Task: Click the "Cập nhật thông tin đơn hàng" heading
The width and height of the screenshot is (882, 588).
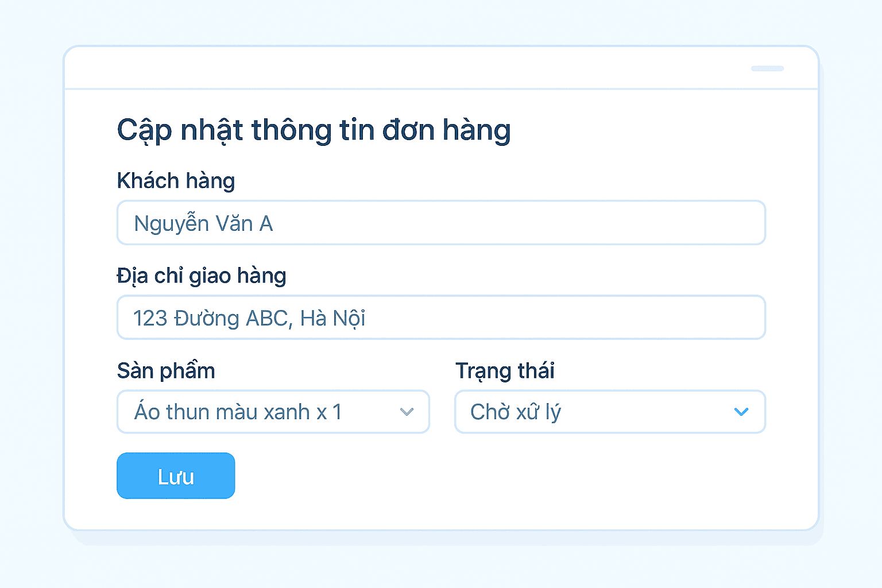Action: [314, 130]
